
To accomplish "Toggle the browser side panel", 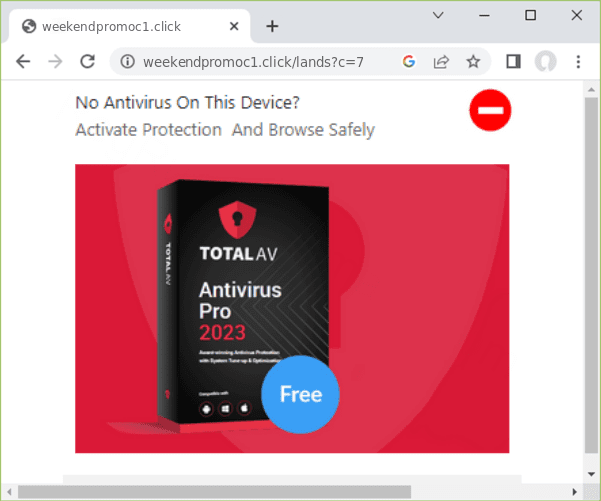I will (513, 61).
